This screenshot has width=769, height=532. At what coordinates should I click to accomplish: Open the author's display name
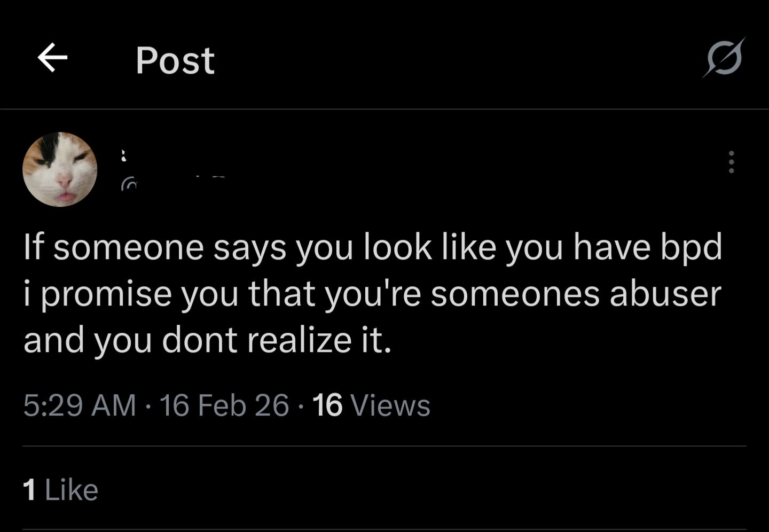point(124,155)
